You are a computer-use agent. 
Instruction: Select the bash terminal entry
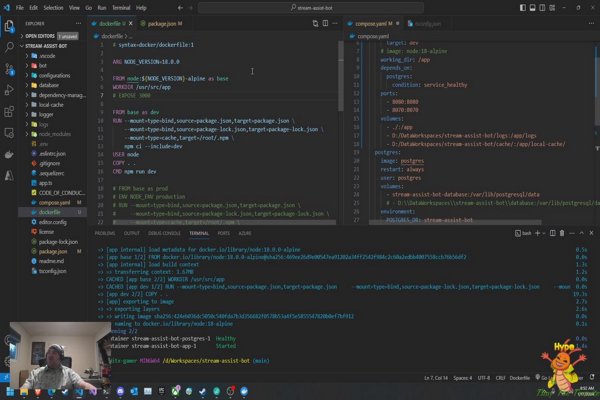click(523, 233)
